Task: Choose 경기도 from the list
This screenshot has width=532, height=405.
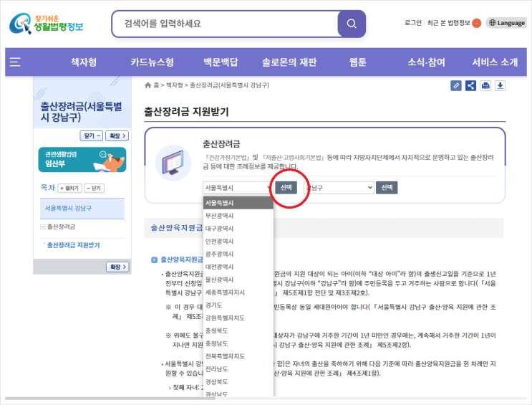Action: [238, 305]
